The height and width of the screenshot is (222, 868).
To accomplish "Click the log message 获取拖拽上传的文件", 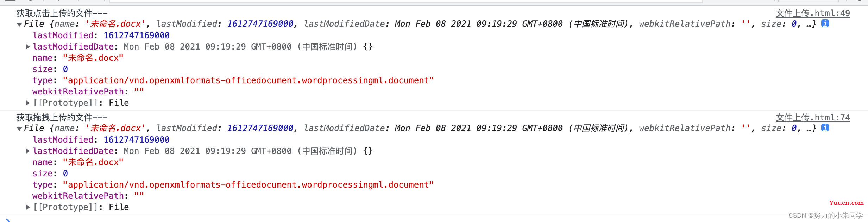I will pyautogui.click(x=62, y=118).
